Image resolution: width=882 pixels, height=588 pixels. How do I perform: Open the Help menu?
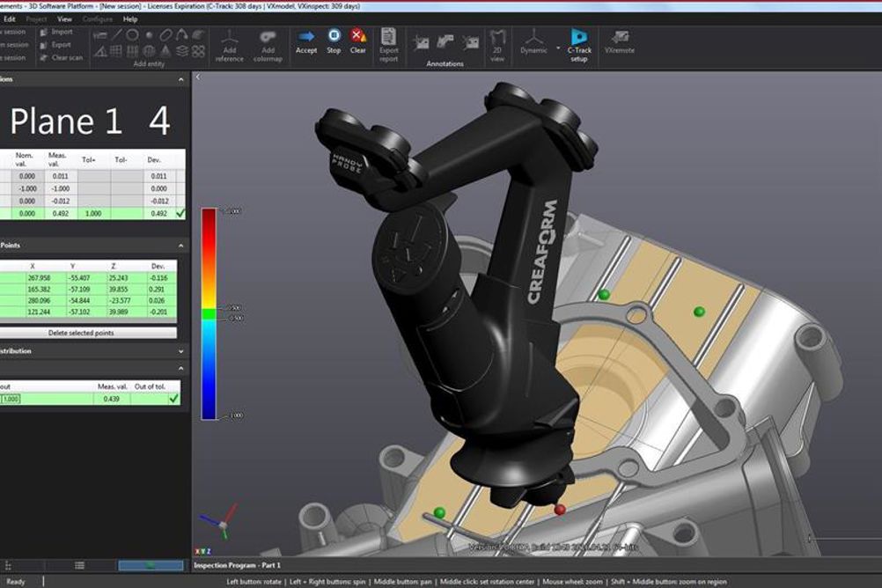click(130, 18)
